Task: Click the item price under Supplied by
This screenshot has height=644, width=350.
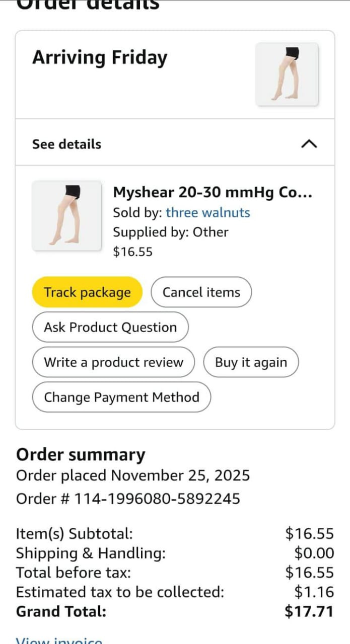Action: pos(132,252)
